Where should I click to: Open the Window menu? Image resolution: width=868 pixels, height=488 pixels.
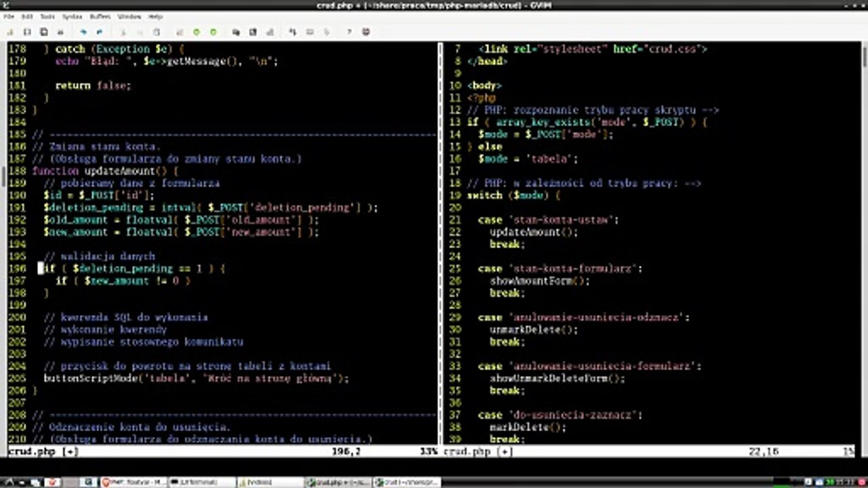(130, 16)
